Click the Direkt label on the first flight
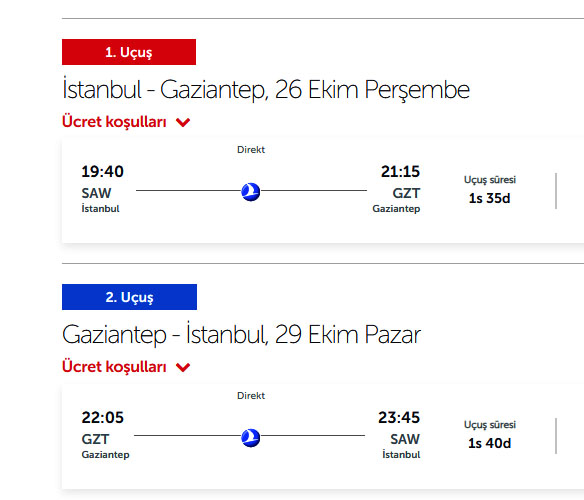The height and width of the screenshot is (500, 584). pos(251,150)
